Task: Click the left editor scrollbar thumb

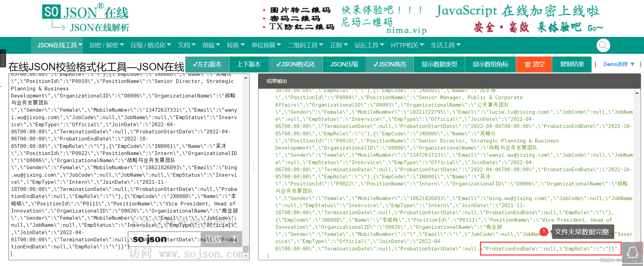Action: pyautogui.click(x=246, y=249)
